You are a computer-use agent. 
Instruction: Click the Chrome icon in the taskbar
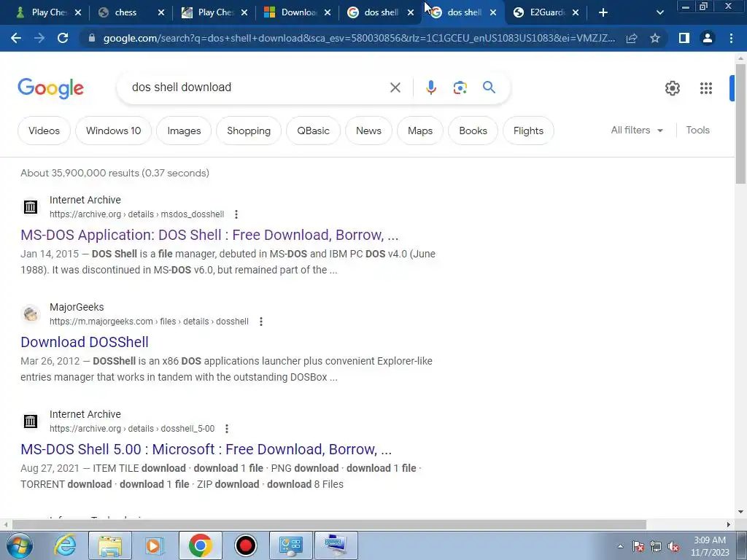pyautogui.click(x=200, y=545)
